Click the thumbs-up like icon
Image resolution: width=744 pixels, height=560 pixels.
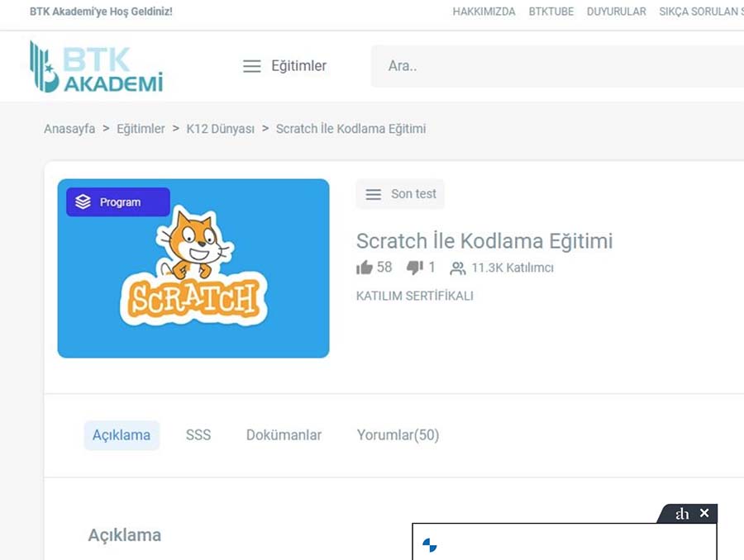click(365, 268)
